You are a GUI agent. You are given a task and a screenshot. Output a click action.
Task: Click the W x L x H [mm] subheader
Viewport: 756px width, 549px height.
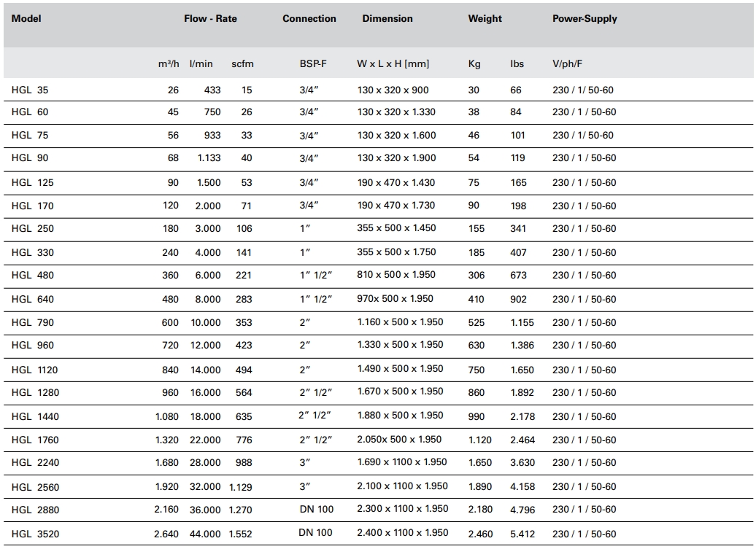tap(393, 64)
